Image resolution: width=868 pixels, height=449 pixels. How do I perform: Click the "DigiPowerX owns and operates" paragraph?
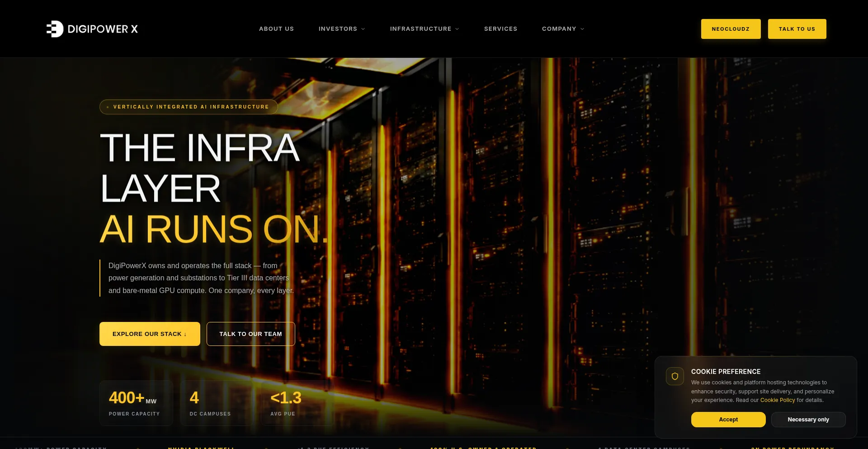click(x=201, y=278)
